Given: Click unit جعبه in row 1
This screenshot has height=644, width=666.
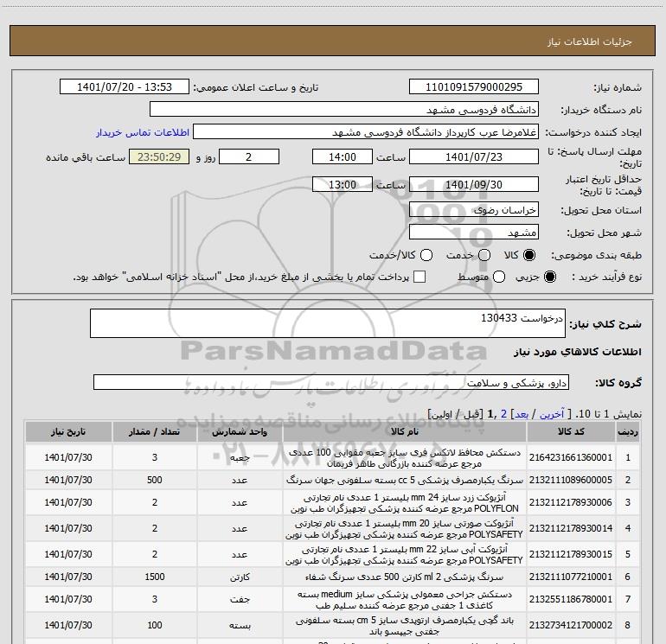Looking at the screenshot, I should click(x=240, y=457).
